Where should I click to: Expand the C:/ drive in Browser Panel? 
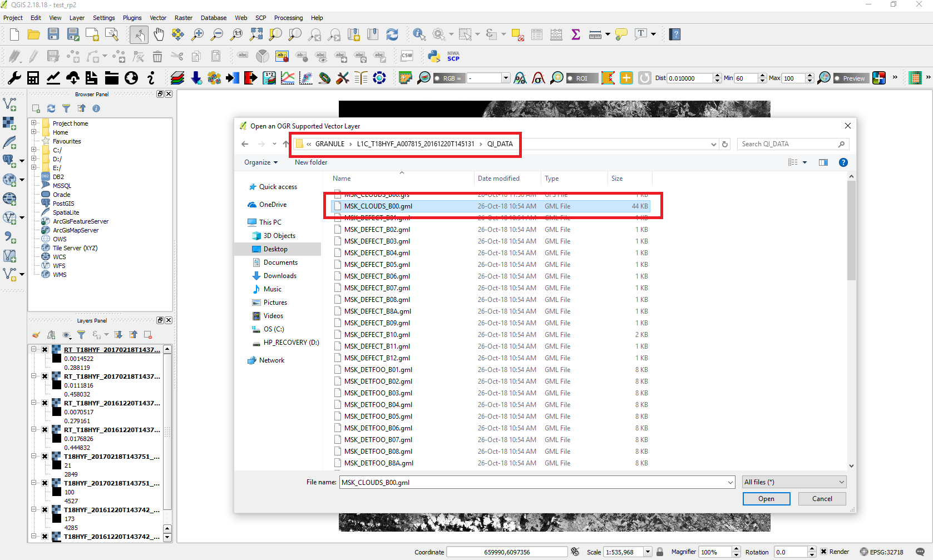34,150
